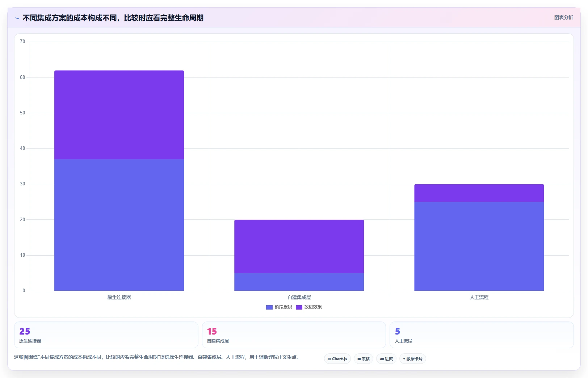The image size is (588, 378).
Task: Click the y-axis value 10
Action: 22,255
